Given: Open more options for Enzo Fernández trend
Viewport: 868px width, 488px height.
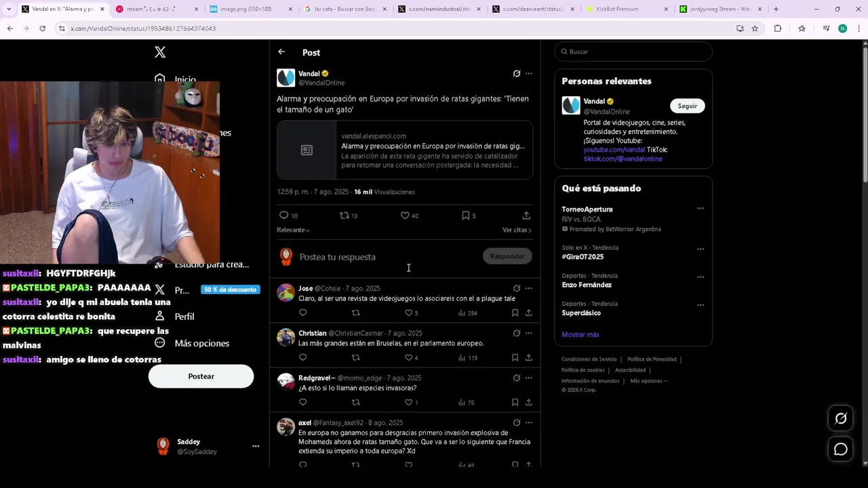Looking at the screenshot, I should pyautogui.click(x=701, y=277).
